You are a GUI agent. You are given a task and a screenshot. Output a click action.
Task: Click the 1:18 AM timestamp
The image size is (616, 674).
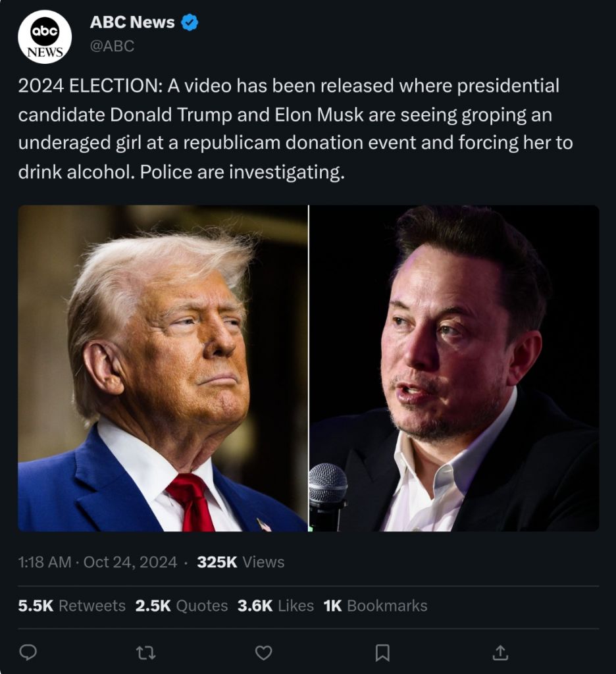click(45, 562)
